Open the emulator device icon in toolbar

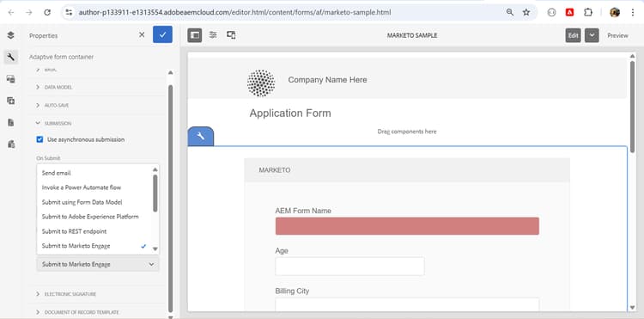pyautogui.click(x=231, y=35)
